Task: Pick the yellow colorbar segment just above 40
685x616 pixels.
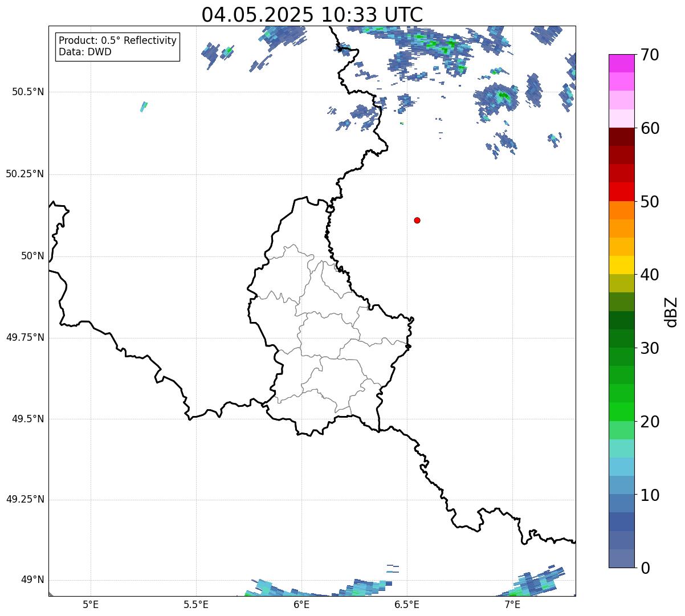Action: click(x=622, y=265)
